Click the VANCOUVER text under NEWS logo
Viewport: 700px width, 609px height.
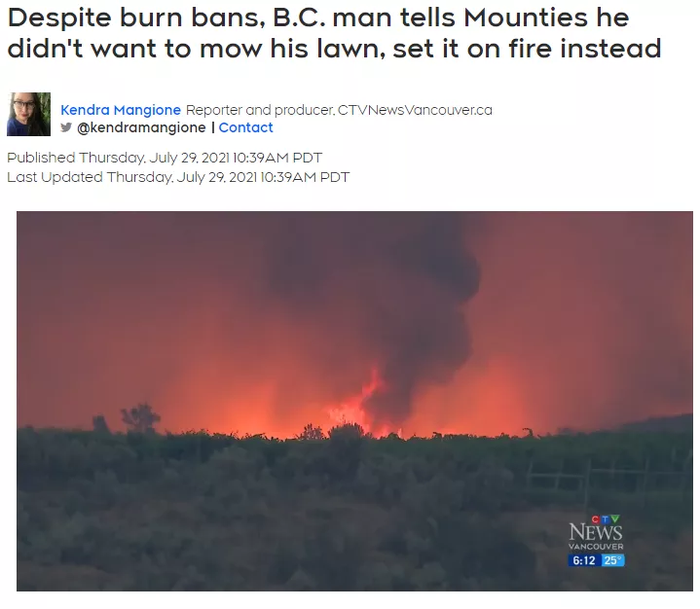coord(596,547)
